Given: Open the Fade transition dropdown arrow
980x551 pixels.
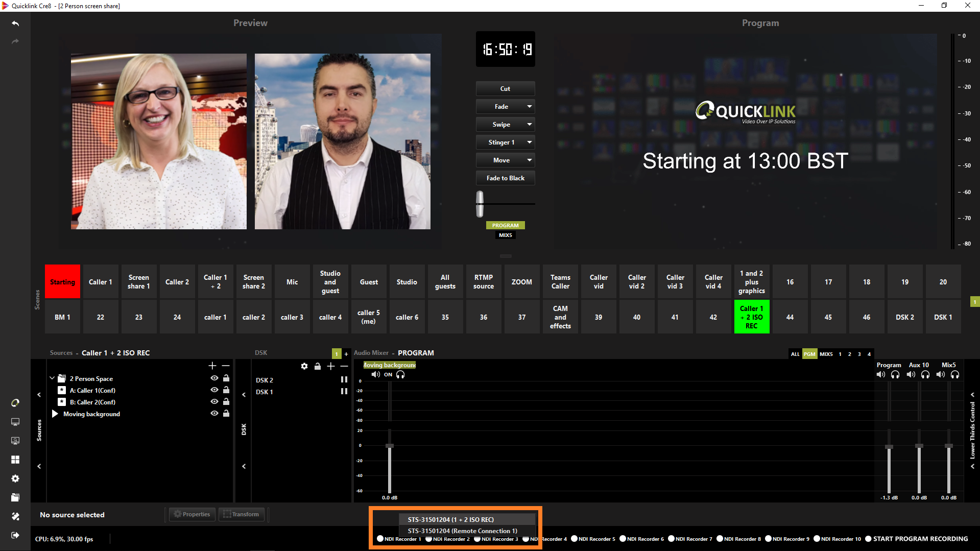Looking at the screenshot, I should (530, 107).
